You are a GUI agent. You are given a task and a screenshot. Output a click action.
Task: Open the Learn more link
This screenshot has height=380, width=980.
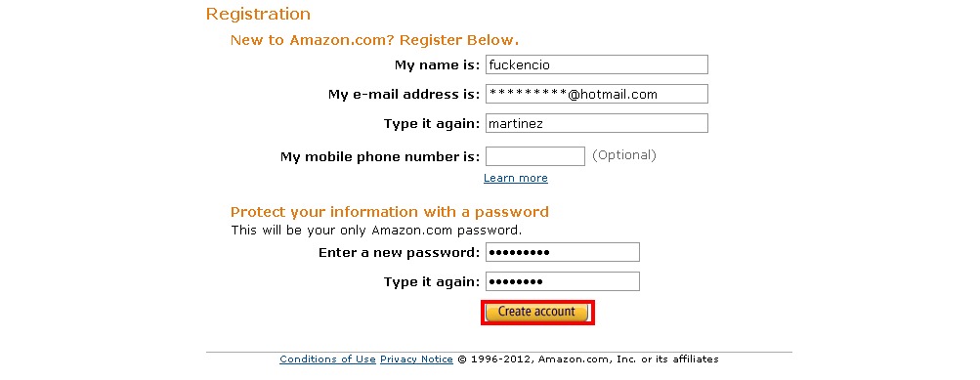[516, 178]
